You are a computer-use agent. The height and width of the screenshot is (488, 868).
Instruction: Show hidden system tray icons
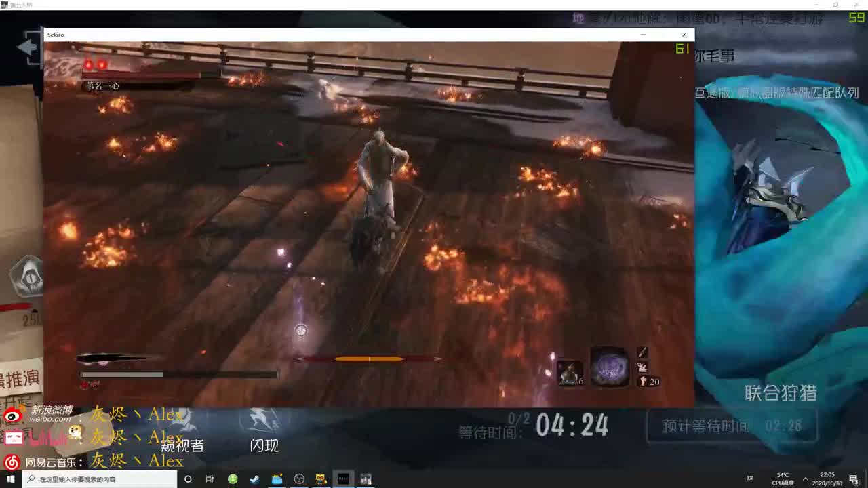click(805, 479)
